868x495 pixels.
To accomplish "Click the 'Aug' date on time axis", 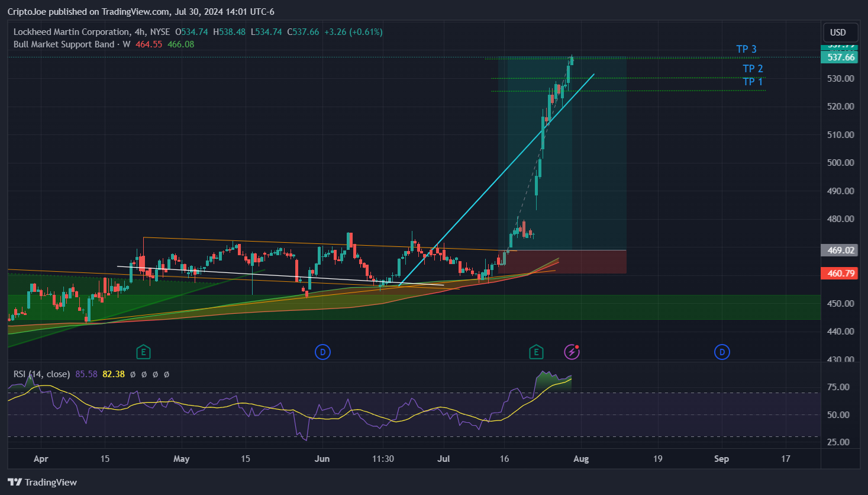I will [x=581, y=459].
